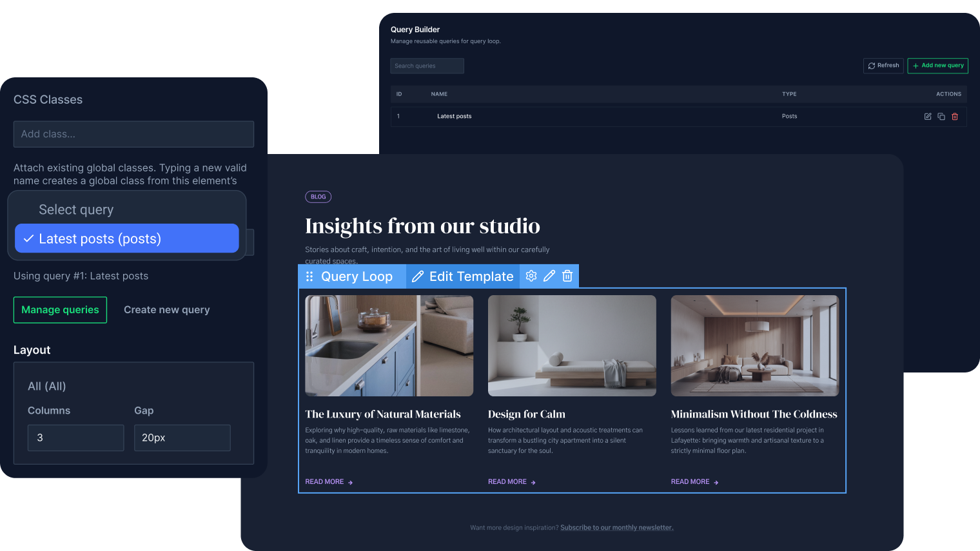Click the Minimalism living room thumbnail
This screenshot has width=980, height=551.
(x=755, y=346)
